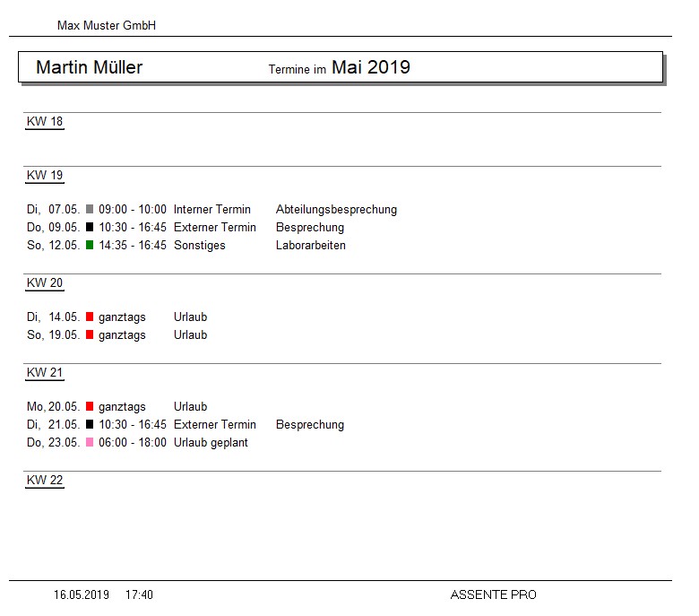
Task: Click Besprechung on the Do, 09.05. row
Action: [310, 228]
